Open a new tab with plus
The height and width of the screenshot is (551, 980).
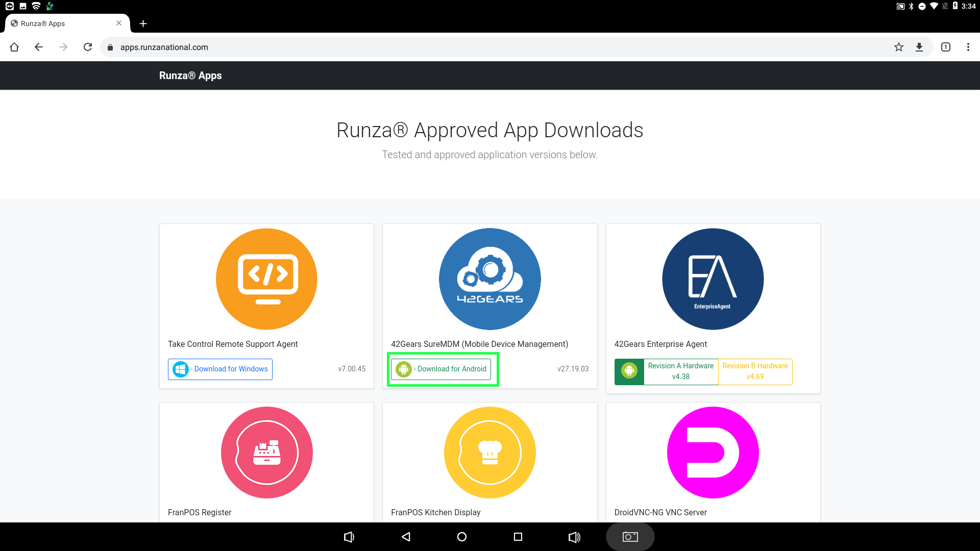click(143, 23)
